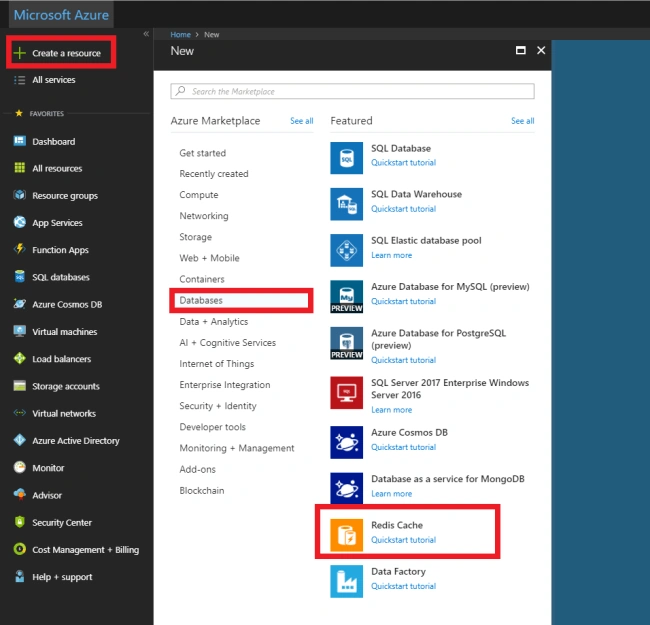Select the Database as a service for MongoDB icon
The image size is (650, 625).
tap(347, 489)
